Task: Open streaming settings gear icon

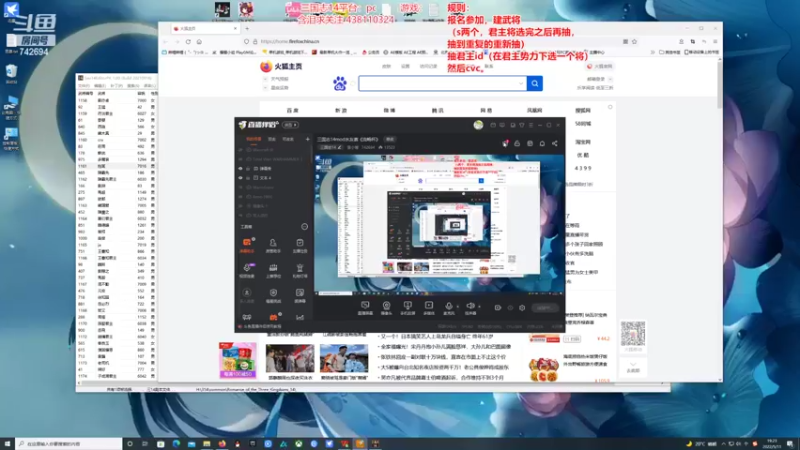Action: coord(522,308)
